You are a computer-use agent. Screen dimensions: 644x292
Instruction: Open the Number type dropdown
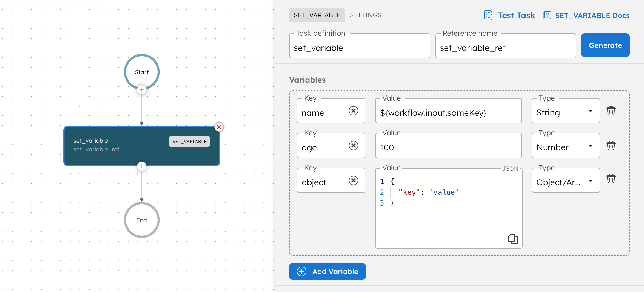[566, 146]
